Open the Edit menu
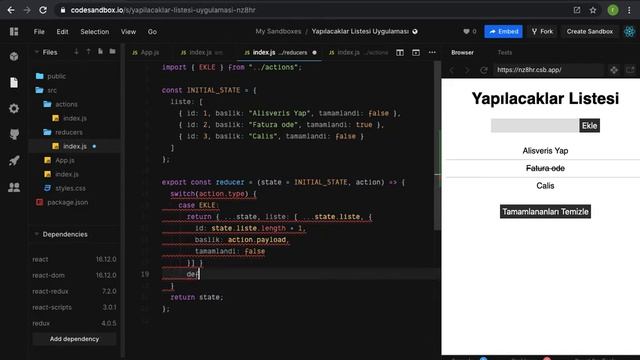This screenshot has width=640, height=360. (x=62, y=32)
